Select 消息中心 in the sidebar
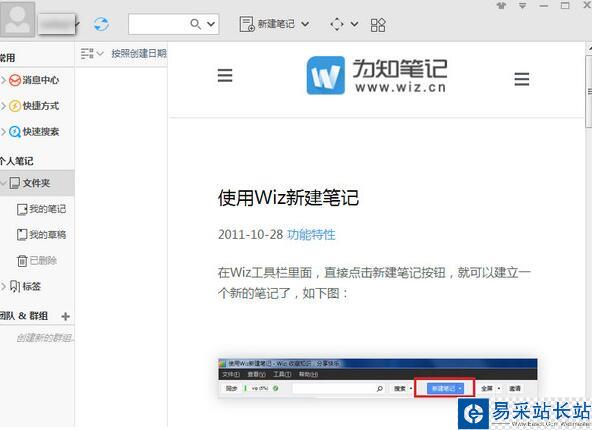Viewport: 592px width, 430px height. coord(34,80)
